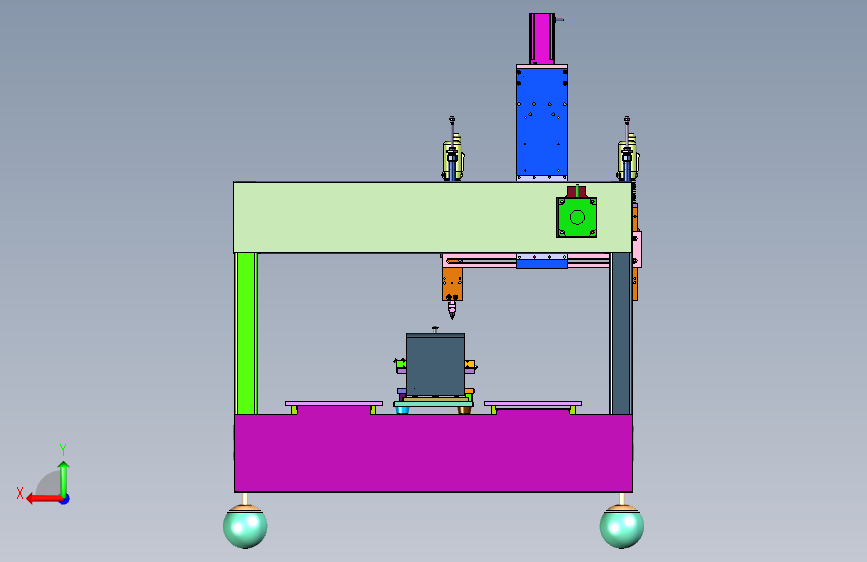Click the green Y axis arrow of the triad
Viewport: 867px width, 562px height.
tap(64, 479)
